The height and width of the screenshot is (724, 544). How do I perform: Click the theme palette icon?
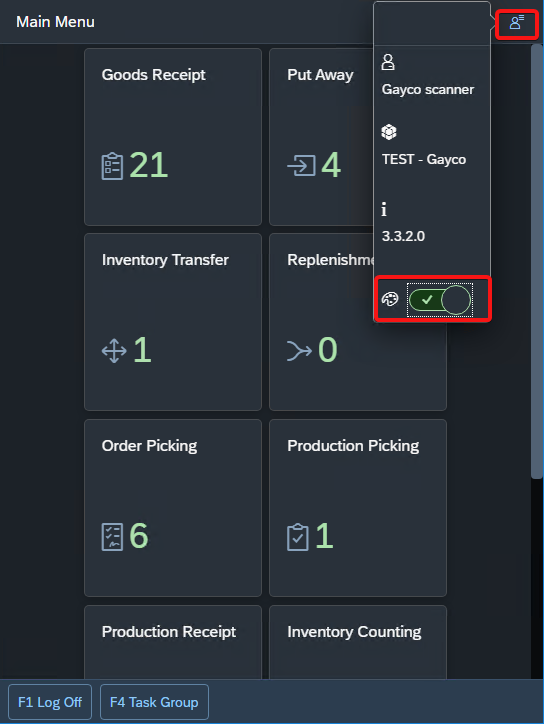(390, 299)
